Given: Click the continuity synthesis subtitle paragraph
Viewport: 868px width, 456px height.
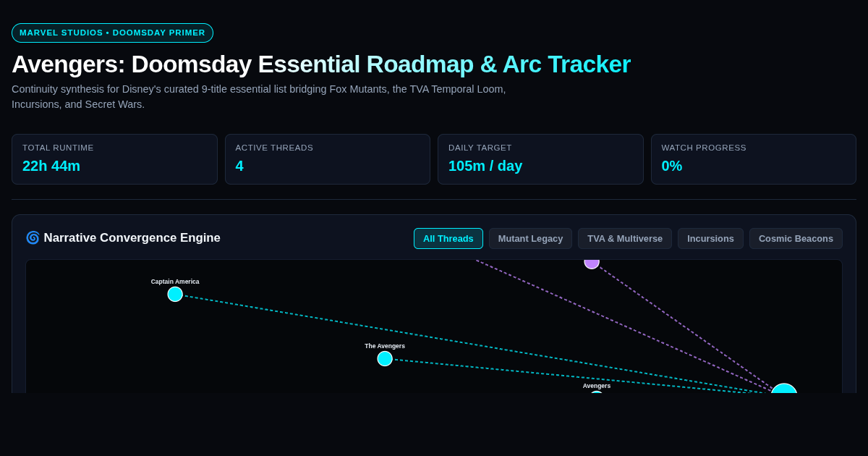Looking at the screenshot, I should [259, 97].
